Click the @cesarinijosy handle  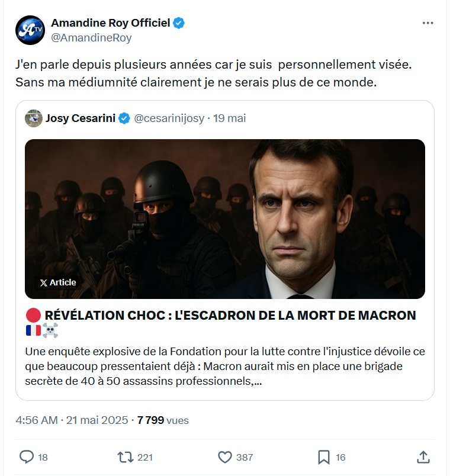pyautogui.click(x=169, y=118)
